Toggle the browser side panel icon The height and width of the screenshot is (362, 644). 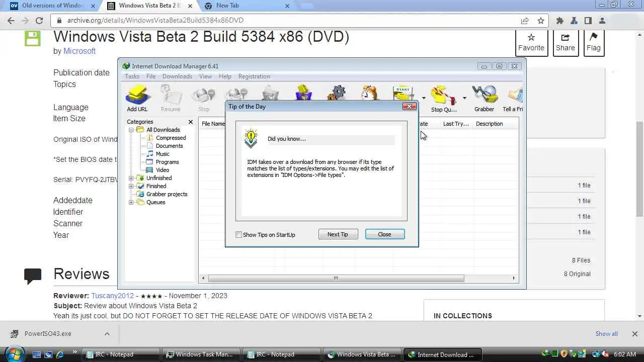(588, 21)
